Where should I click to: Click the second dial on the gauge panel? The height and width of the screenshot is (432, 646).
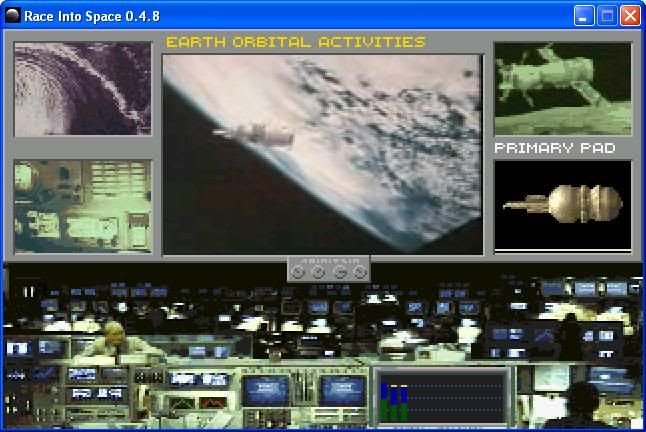click(318, 272)
